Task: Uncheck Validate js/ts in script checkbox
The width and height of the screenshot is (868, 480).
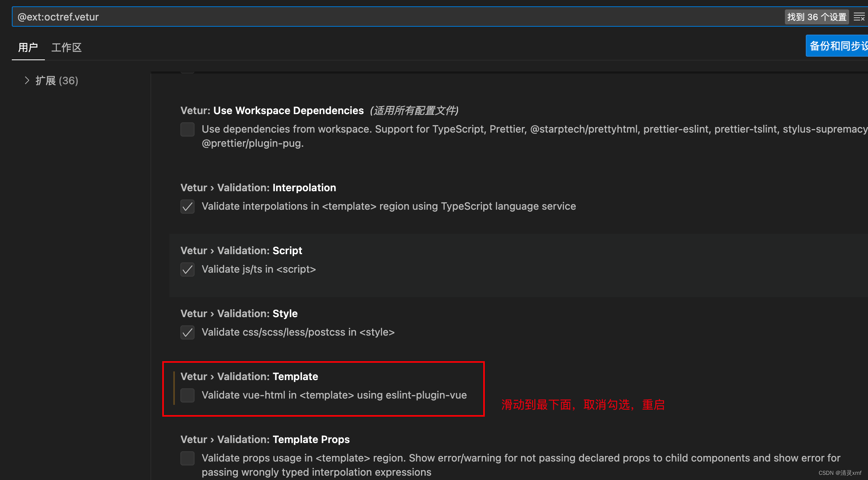Action: 187,270
